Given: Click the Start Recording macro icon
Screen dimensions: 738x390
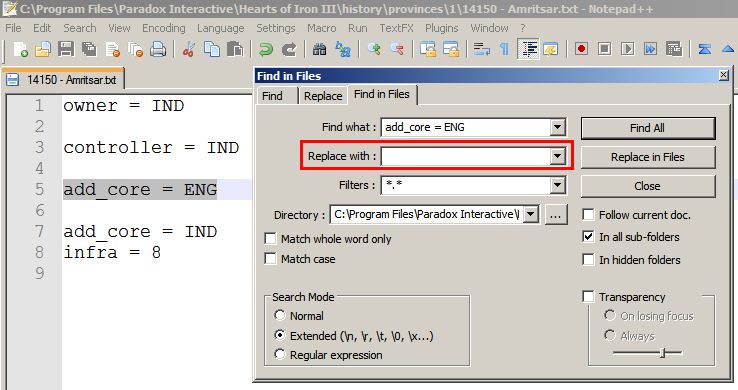Looking at the screenshot, I should pyautogui.click(x=581, y=49).
